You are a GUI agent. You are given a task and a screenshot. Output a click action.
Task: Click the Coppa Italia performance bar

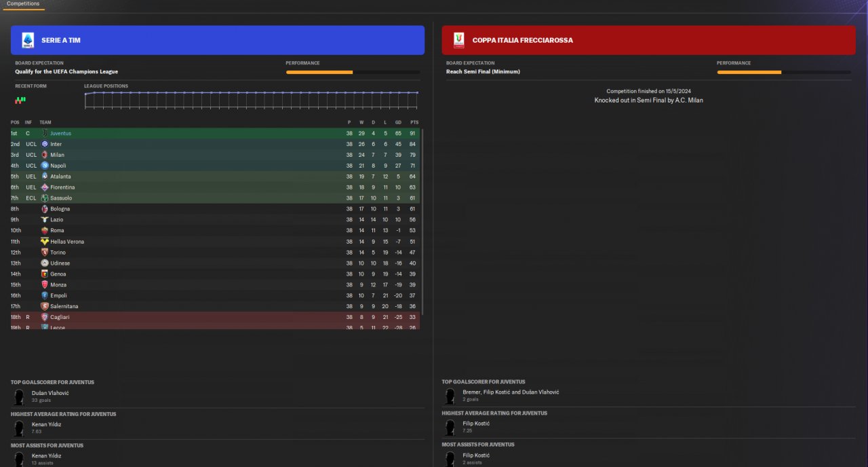(x=784, y=72)
